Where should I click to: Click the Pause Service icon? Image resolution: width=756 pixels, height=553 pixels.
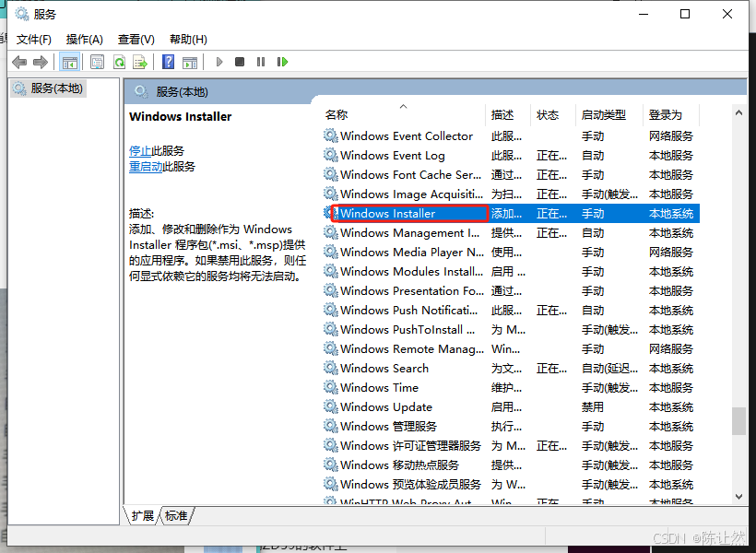click(x=261, y=62)
